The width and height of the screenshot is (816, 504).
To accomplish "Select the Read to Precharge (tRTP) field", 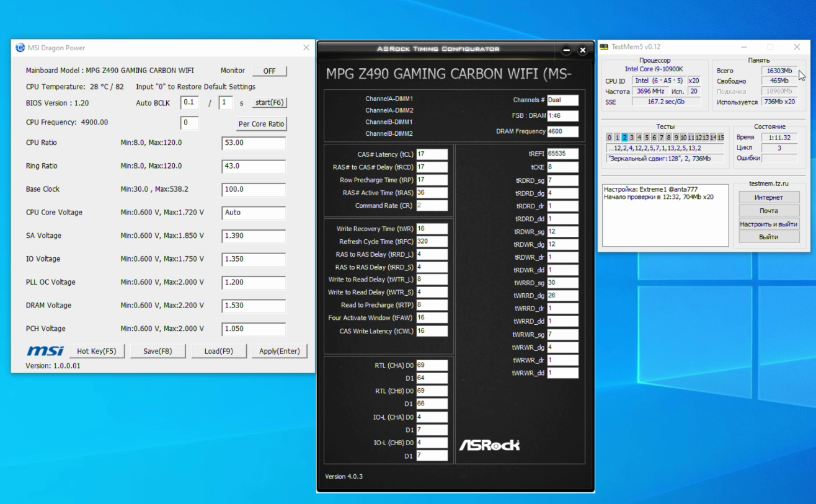I will [x=432, y=305].
